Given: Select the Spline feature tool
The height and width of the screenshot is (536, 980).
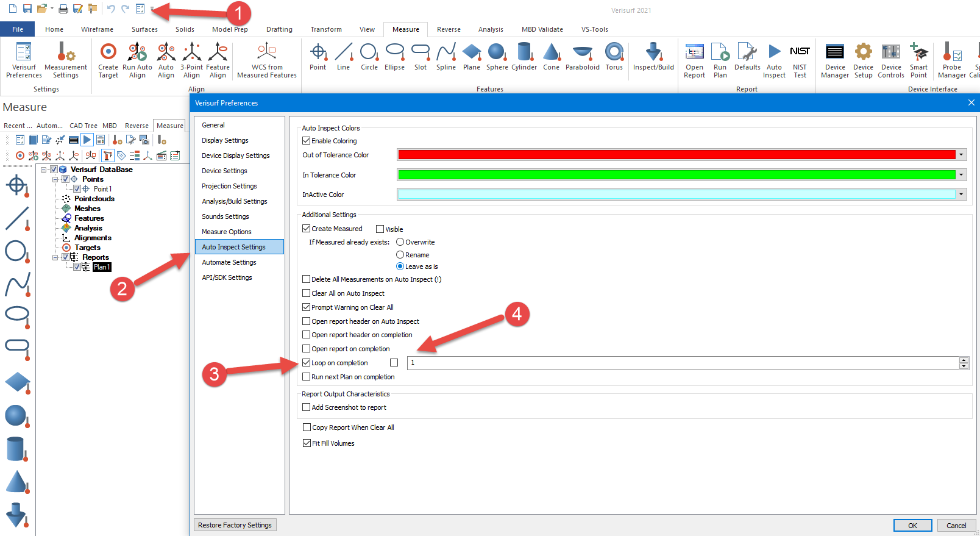Looking at the screenshot, I should pos(446,57).
